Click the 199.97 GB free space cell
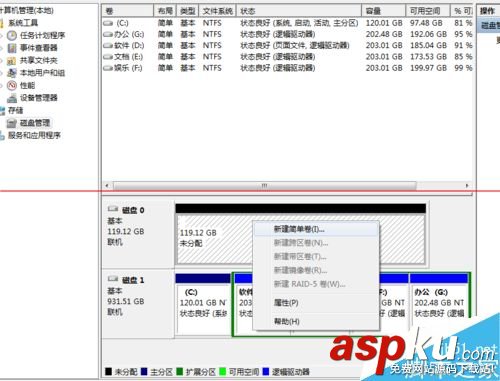Image resolution: width=500 pixels, height=381 pixels. click(x=428, y=68)
